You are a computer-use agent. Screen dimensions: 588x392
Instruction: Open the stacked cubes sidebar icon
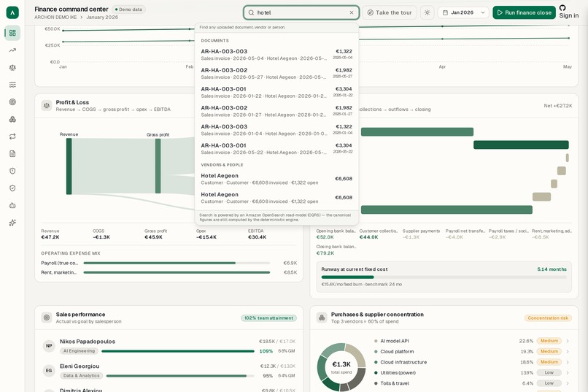tap(12, 119)
